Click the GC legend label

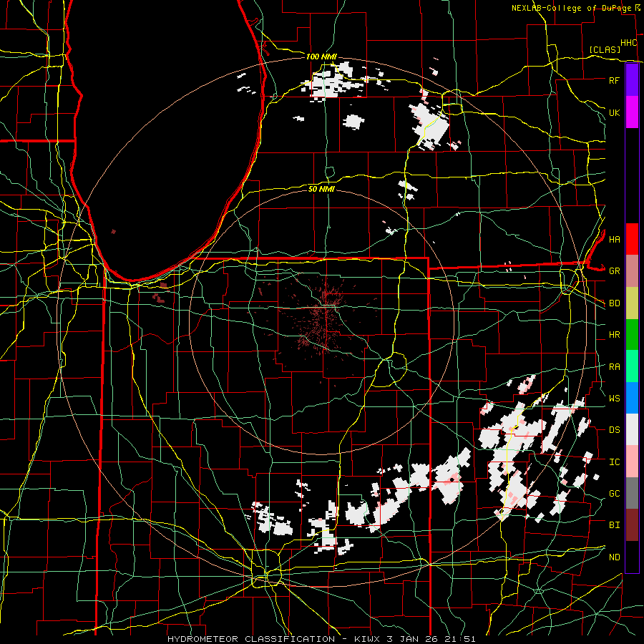click(615, 494)
